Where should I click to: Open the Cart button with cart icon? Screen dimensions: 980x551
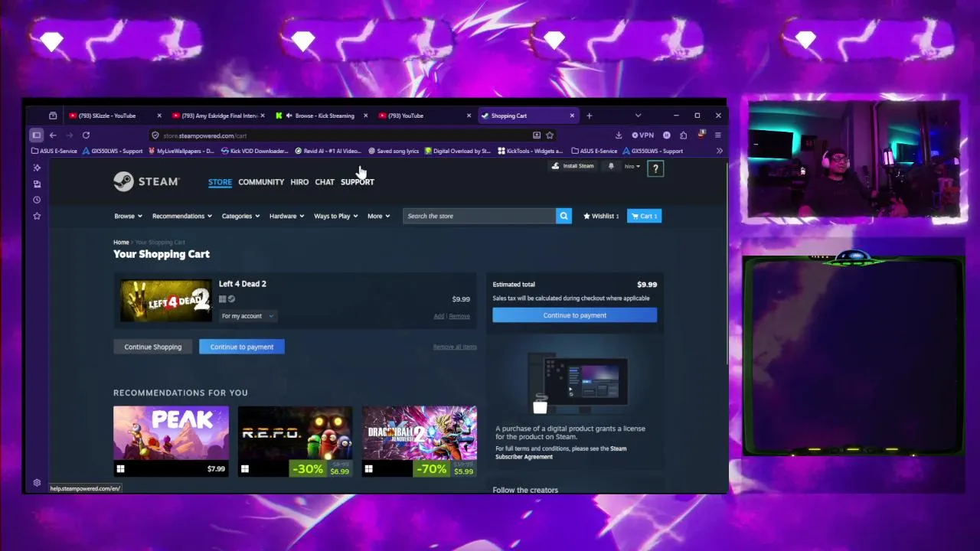[644, 216]
